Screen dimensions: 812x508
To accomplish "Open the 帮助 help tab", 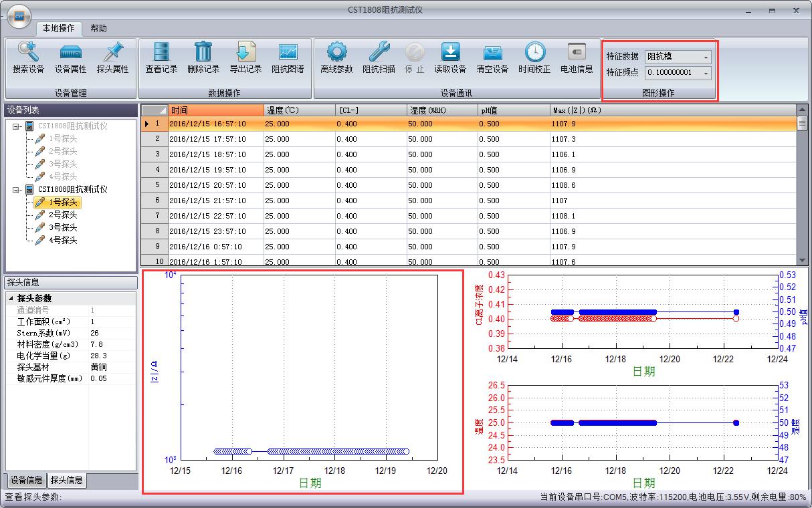I will [x=98, y=28].
